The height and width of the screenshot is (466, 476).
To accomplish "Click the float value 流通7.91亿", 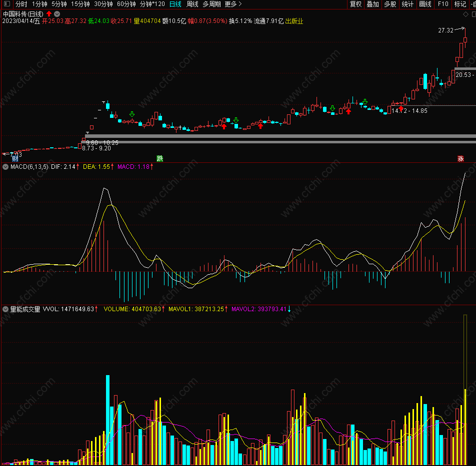I will click(x=268, y=21).
